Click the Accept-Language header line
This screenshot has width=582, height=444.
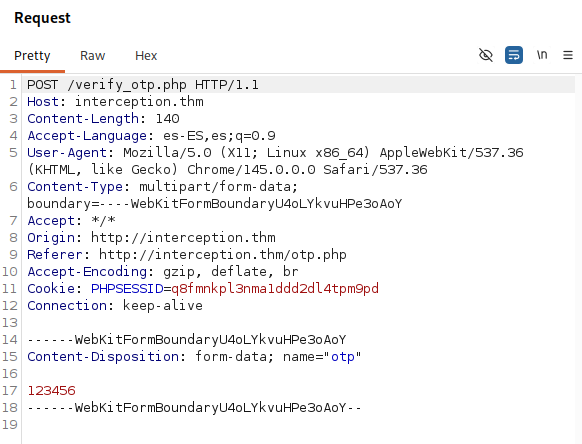[x=151, y=136]
